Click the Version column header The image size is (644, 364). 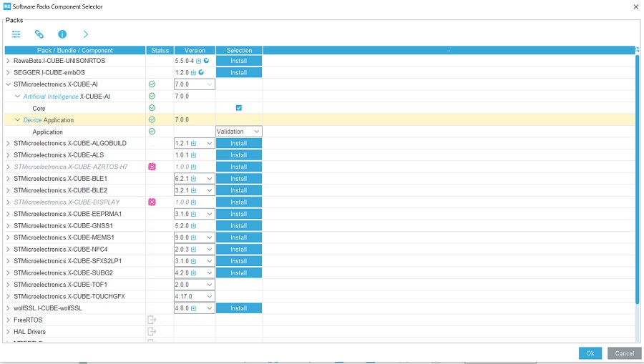[x=195, y=51]
